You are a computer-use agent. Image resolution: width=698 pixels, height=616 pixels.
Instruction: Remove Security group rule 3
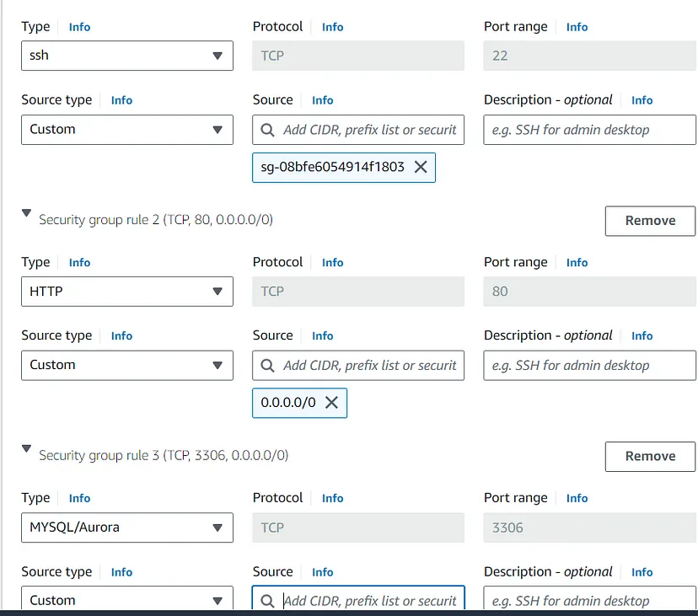point(650,457)
